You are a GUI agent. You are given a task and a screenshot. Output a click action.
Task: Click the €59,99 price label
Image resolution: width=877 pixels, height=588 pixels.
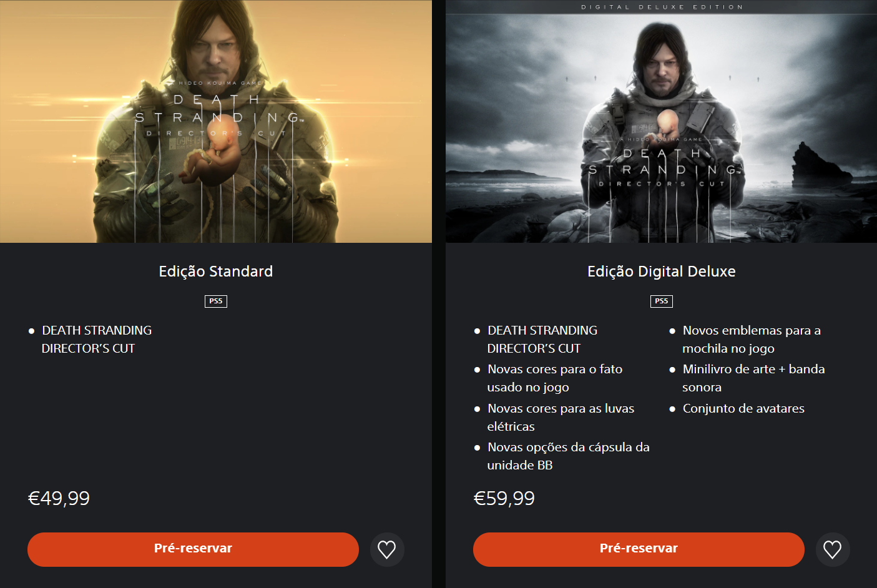coord(504,498)
